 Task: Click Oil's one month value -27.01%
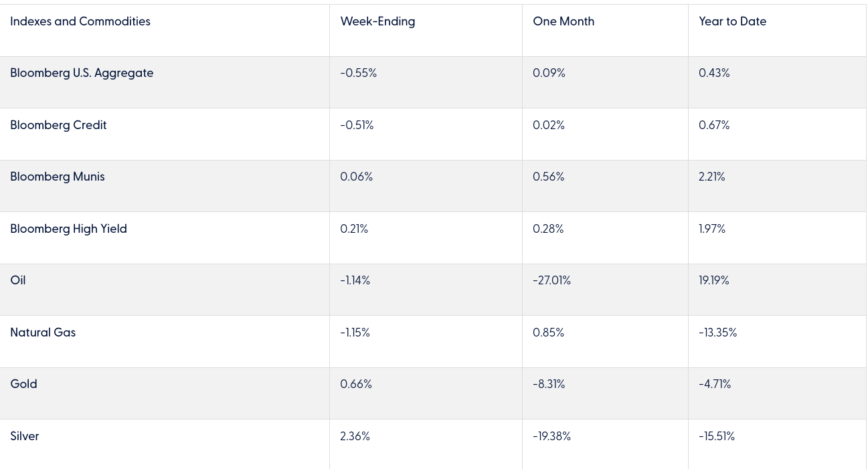551,280
